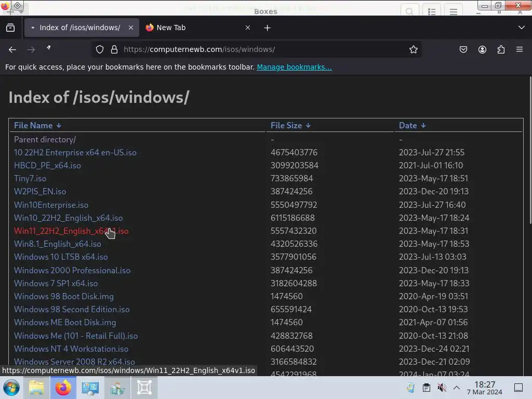
Task: Click date 2021-Jul-01 16:10
Action: [x=431, y=166]
